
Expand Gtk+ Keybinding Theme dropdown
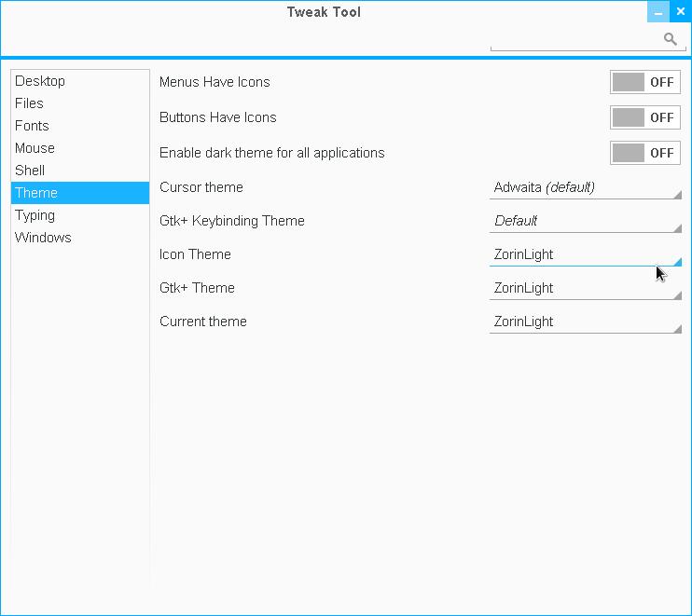(587, 221)
